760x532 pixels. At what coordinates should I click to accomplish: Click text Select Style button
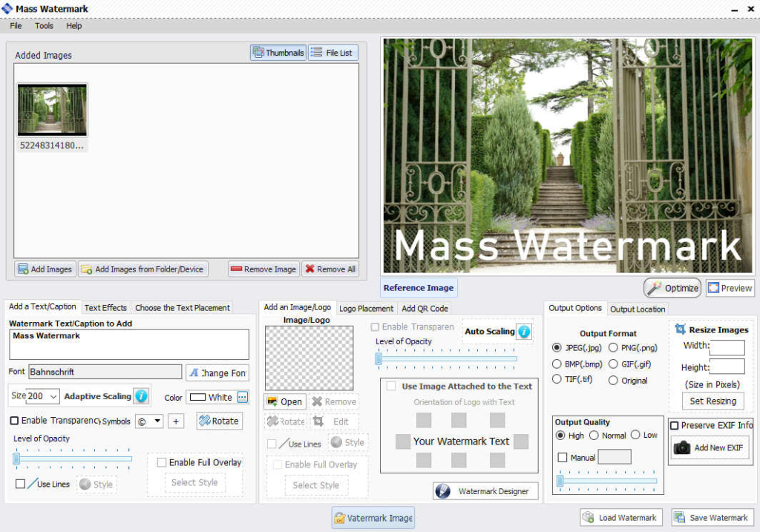(x=194, y=482)
